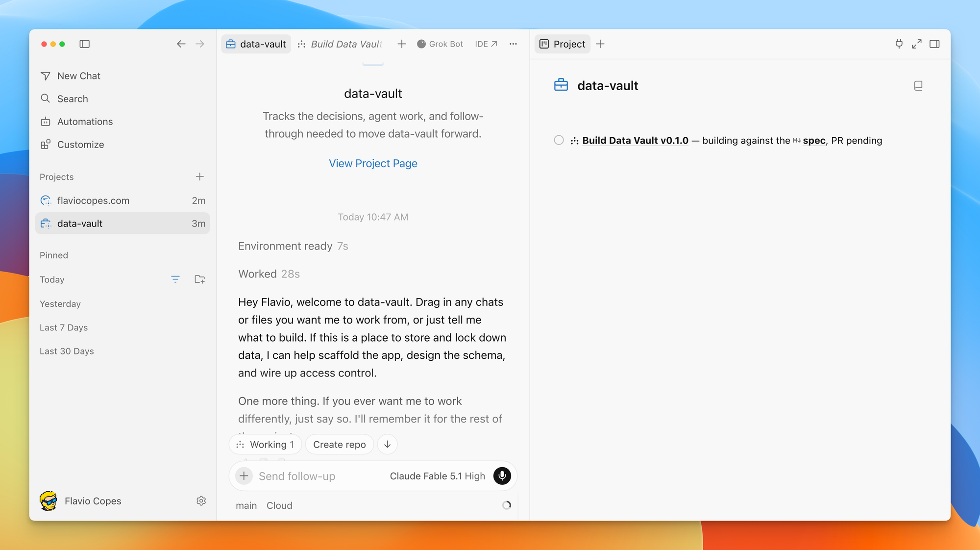
Task: Jump to bottom with the down arrow button
Action: 387,445
